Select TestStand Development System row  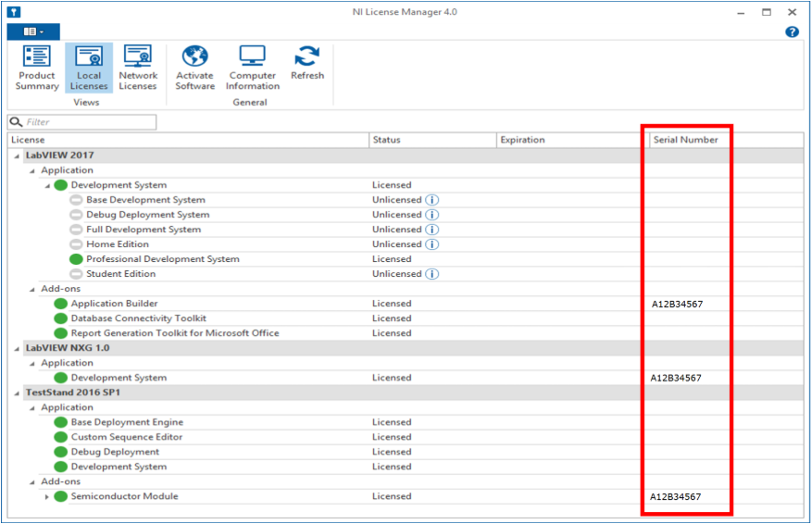[x=406, y=467]
